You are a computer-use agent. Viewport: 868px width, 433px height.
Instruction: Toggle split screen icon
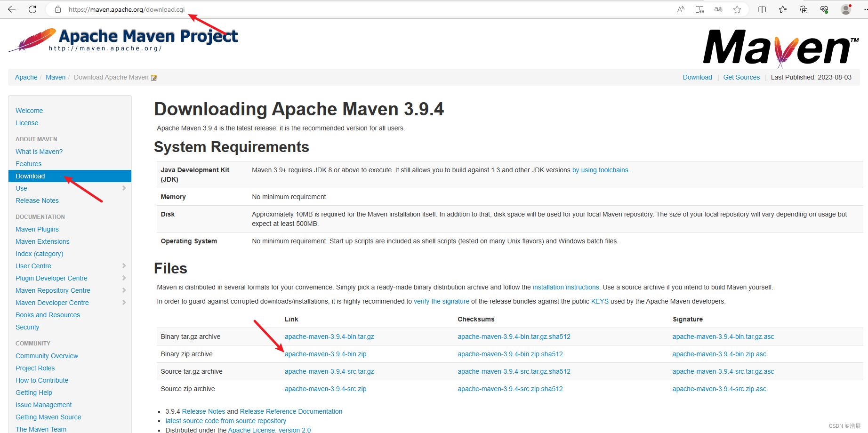(x=762, y=9)
